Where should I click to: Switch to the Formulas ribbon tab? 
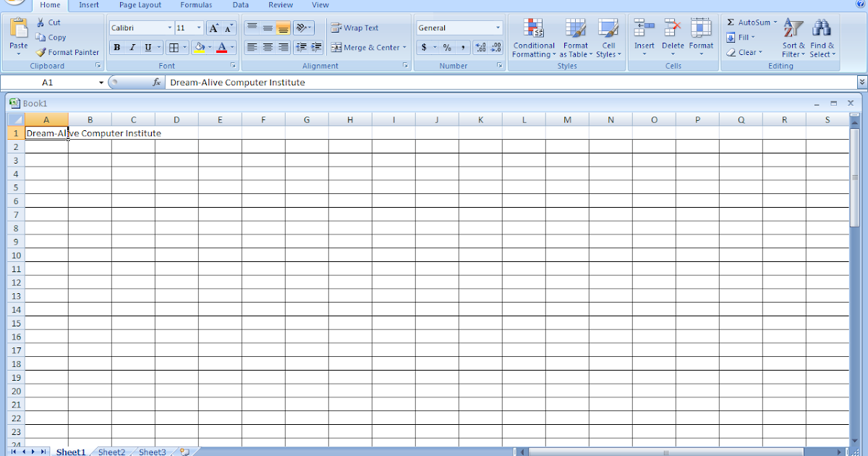[x=196, y=5]
